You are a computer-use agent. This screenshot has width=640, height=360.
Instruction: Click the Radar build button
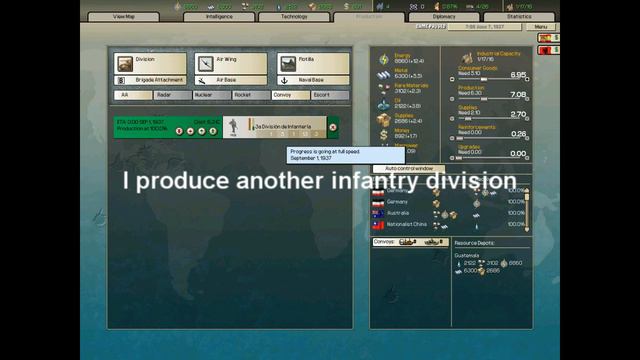point(173,95)
